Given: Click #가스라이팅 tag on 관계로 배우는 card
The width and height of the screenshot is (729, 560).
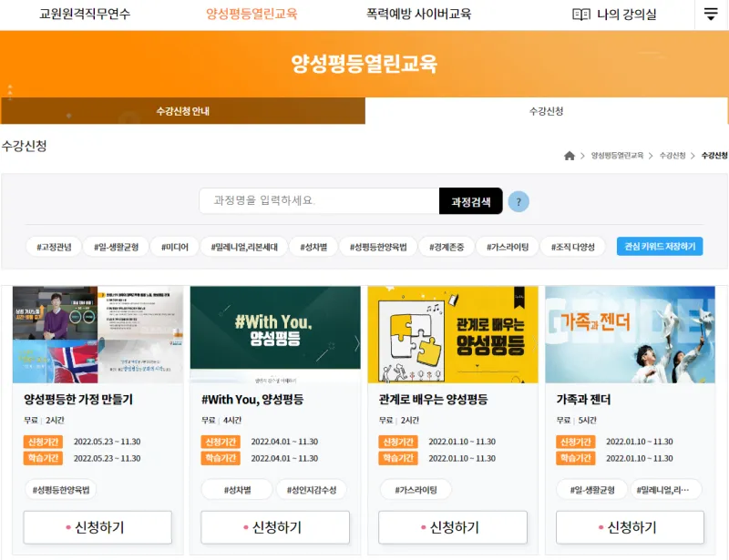Looking at the screenshot, I should tap(416, 489).
